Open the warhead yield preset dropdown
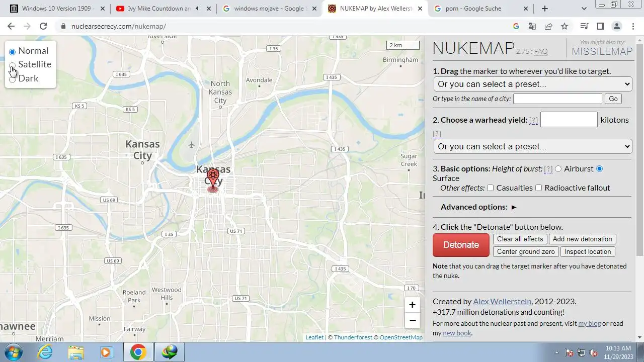Image resolution: width=644 pixels, height=362 pixels. pyautogui.click(x=533, y=146)
